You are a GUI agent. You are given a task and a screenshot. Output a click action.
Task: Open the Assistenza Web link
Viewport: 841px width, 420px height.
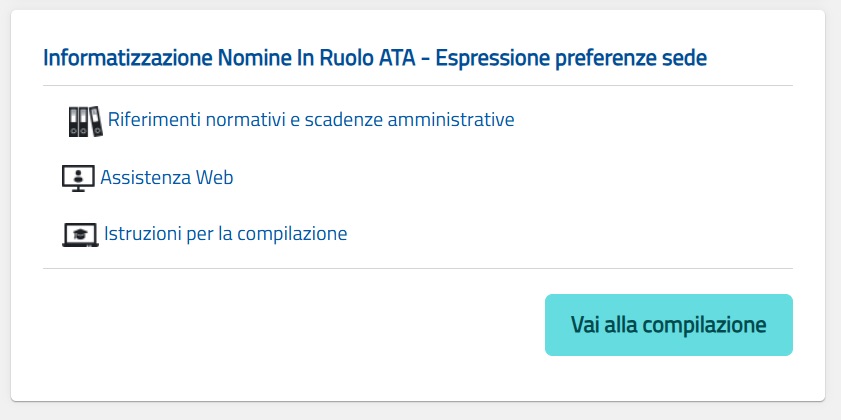167,177
